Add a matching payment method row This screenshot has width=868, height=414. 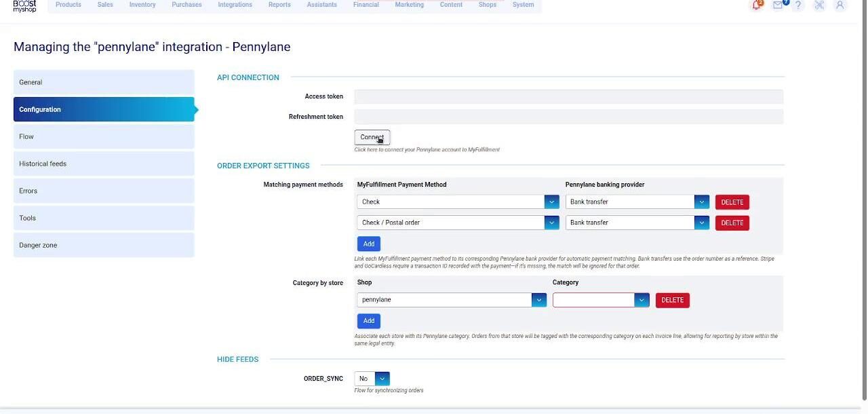click(369, 244)
